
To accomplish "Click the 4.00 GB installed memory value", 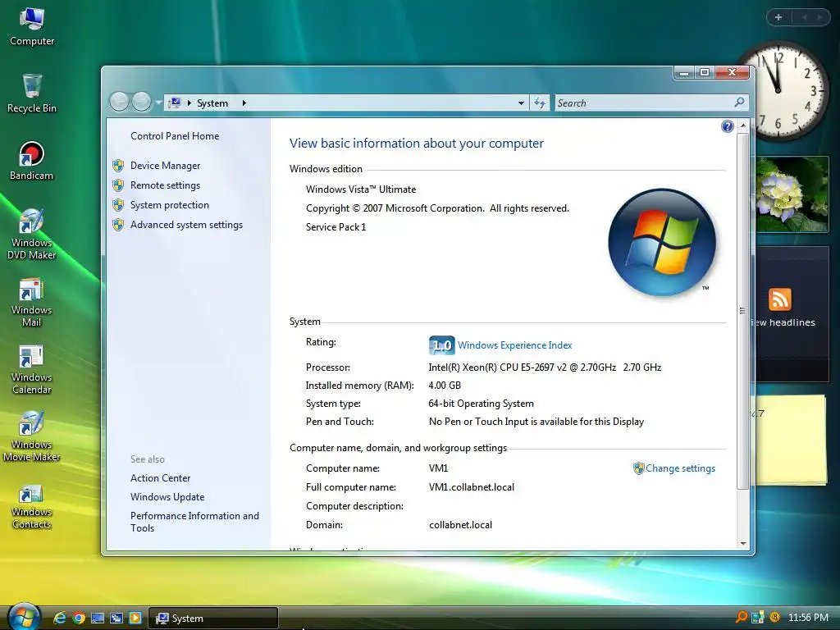I will [x=445, y=386].
